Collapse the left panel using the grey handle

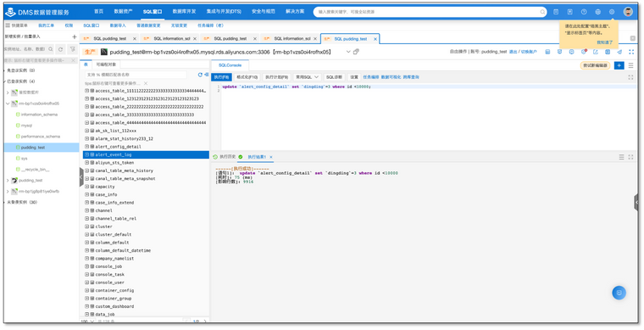click(81, 177)
